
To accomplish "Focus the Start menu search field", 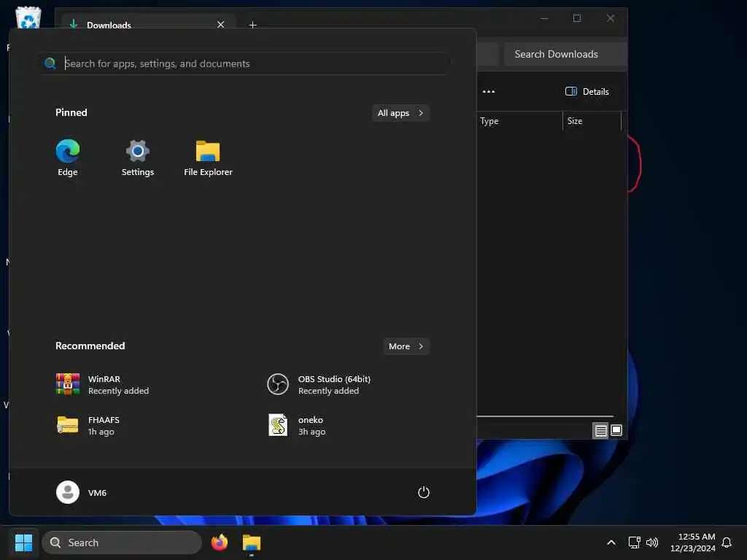I will point(245,63).
